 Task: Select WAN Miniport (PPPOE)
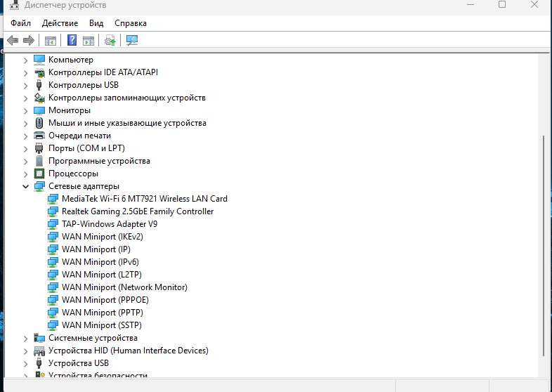coord(105,300)
